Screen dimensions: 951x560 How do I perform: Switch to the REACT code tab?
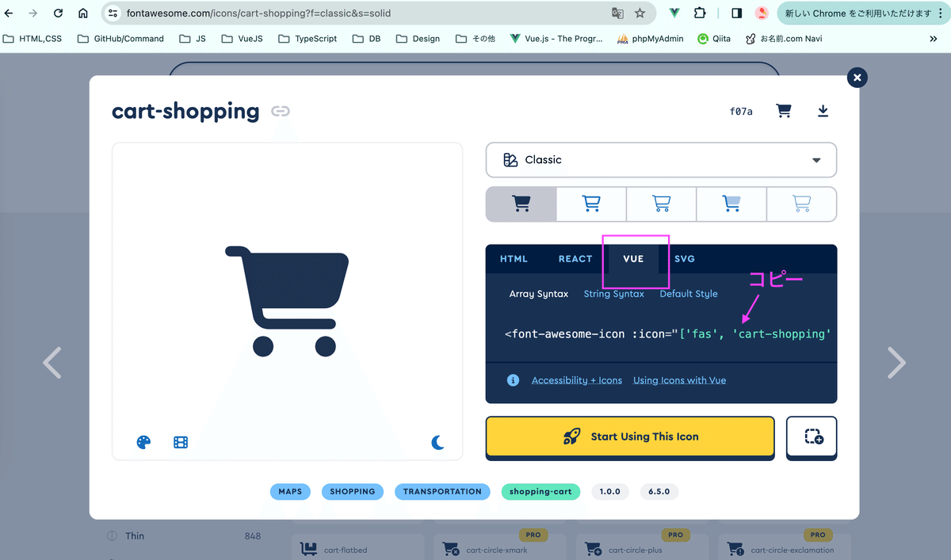575,259
